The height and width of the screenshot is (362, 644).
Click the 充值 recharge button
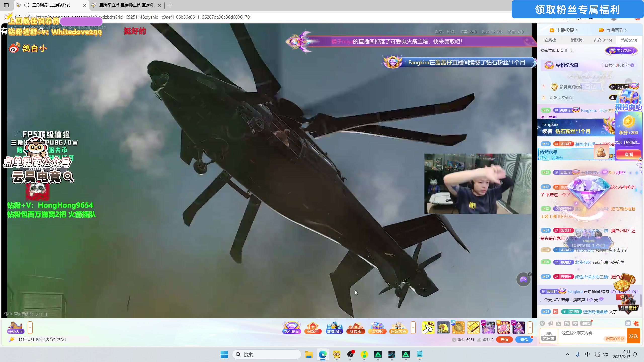point(504,340)
